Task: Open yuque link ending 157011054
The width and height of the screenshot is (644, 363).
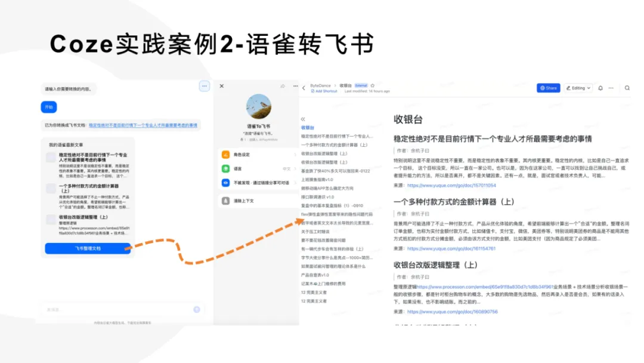Action: click(451, 186)
